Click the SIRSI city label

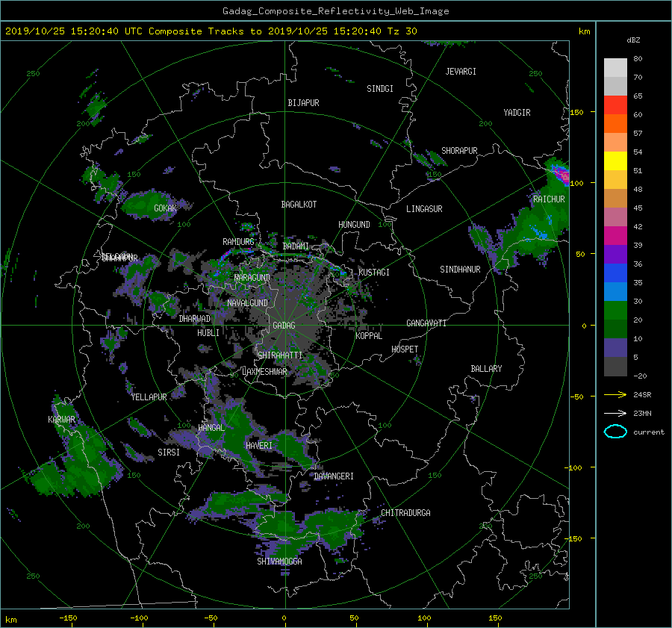point(169,453)
